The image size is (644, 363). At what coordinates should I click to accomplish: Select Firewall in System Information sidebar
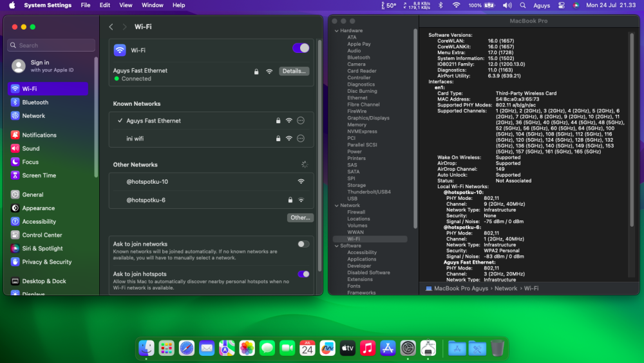click(356, 212)
